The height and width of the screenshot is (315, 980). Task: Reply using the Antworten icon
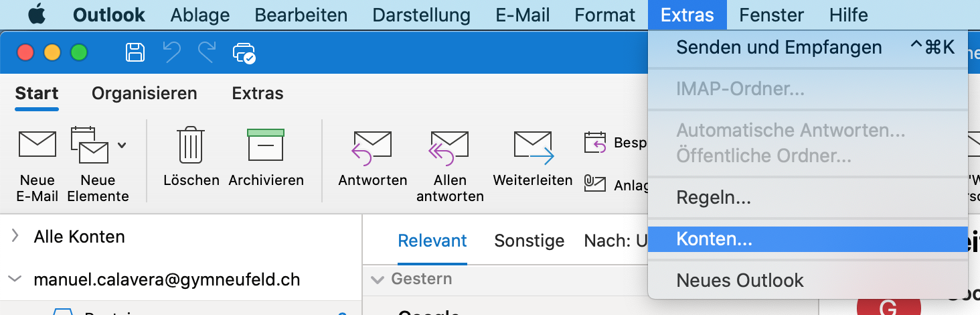372,146
